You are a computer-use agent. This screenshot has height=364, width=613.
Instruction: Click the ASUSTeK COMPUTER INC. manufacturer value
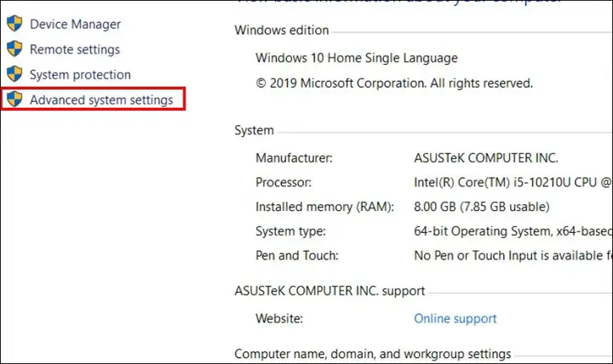pos(486,158)
